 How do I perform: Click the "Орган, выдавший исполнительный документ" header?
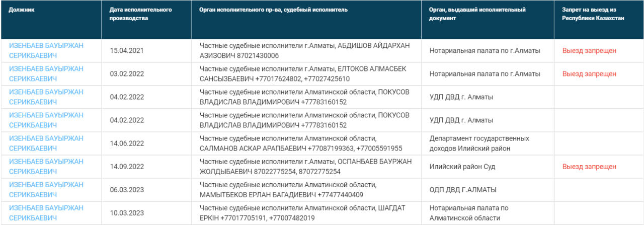pyautogui.click(x=477, y=14)
